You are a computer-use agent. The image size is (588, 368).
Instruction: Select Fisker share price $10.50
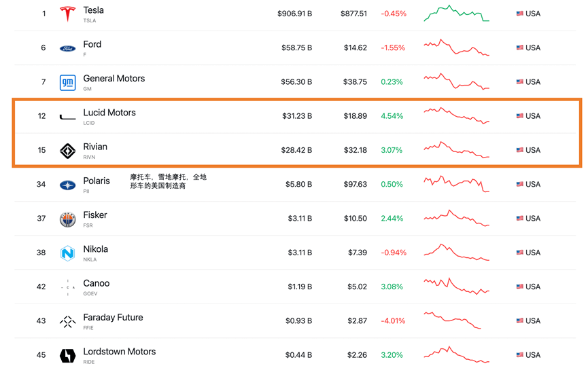(355, 218)
